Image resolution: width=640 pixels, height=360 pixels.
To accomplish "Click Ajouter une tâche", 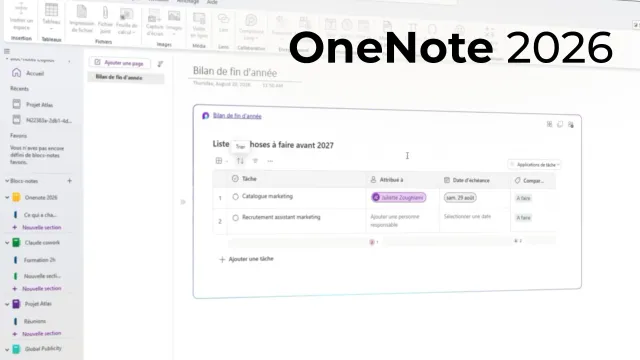I will tap(247, 259).
